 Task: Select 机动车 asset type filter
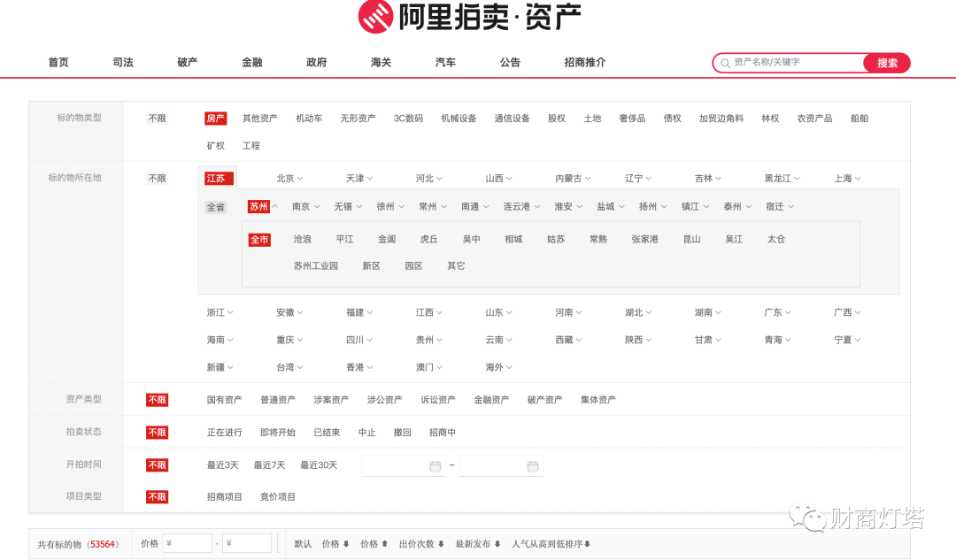click(x=309, y=119)
